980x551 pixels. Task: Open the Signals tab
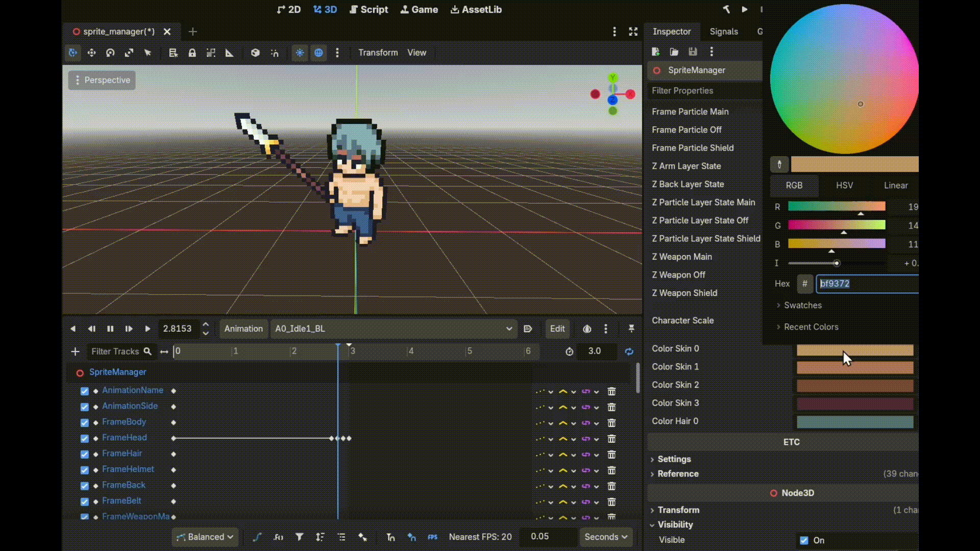(724, 32)
